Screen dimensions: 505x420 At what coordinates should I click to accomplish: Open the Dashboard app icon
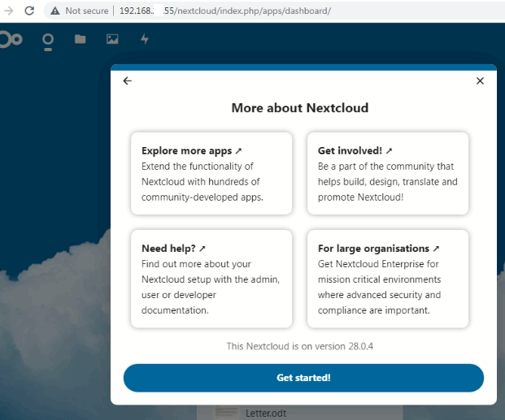48,42
